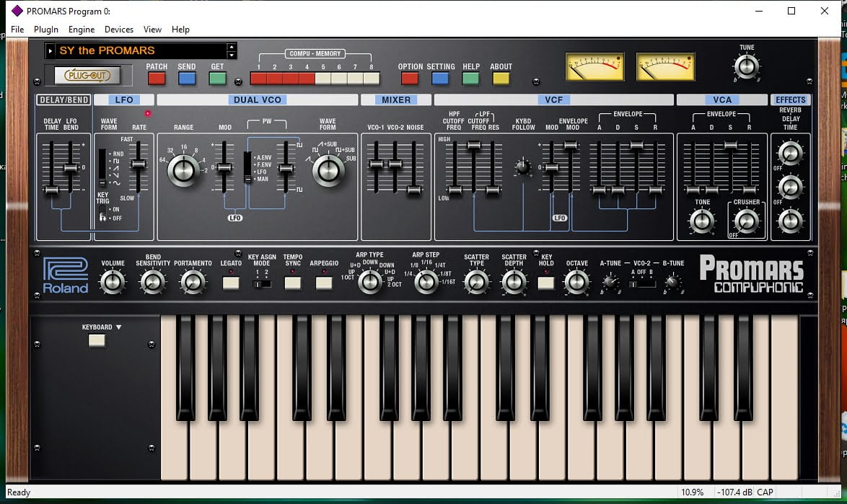This screenshot has width=847, height=504.
Task: Click the BEND SENSITIVITY knob
Action: (152, 282)
